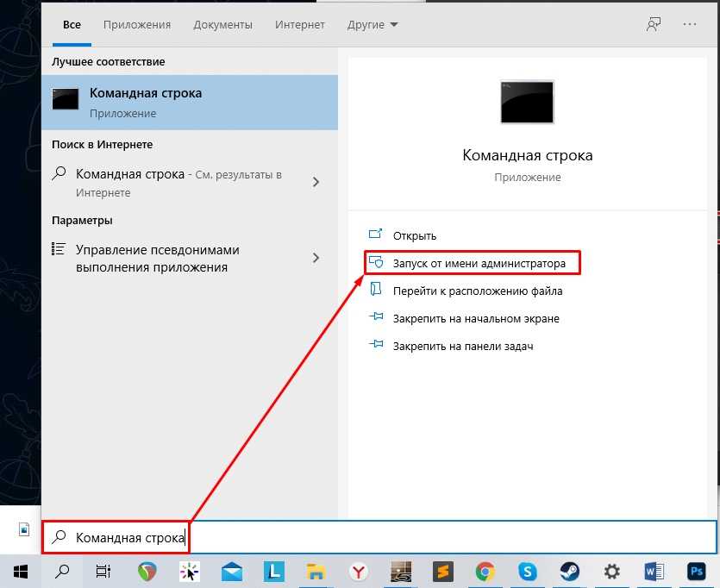The height and width of the screenshot is (588, 720).
Task: Open Microsoft Word from the taskbar
Action: coord(654,571)
